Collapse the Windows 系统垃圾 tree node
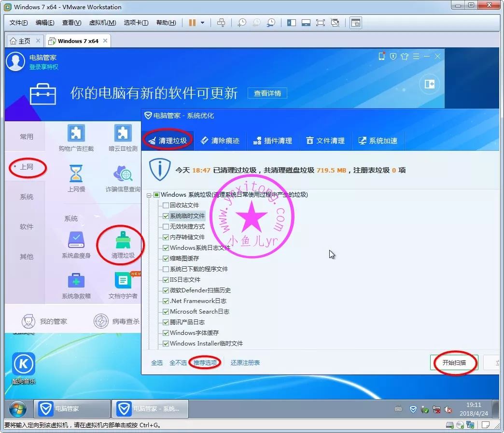 (149, 195)
